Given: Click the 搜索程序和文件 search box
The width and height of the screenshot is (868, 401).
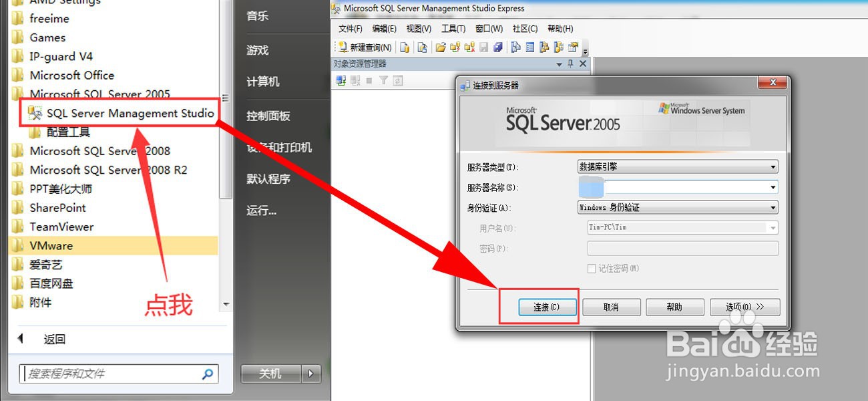Looking at the screenshot, I should tap(119, 374).
